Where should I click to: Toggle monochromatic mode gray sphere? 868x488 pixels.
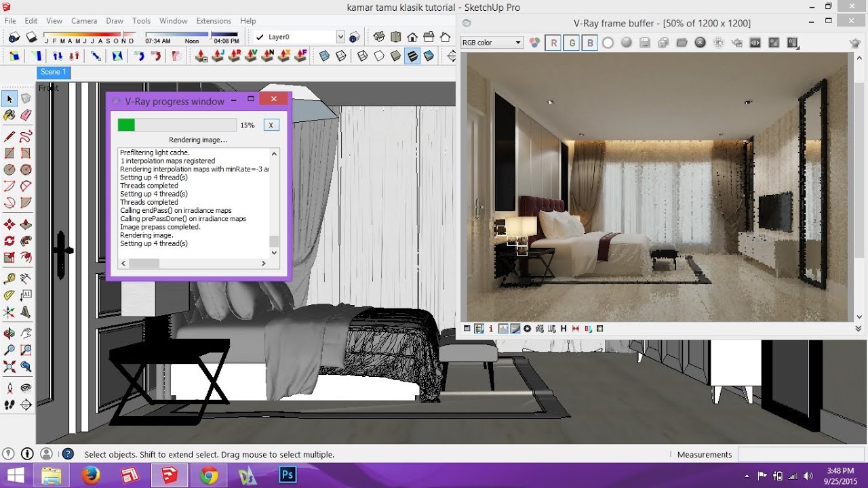tap(627, 43)
